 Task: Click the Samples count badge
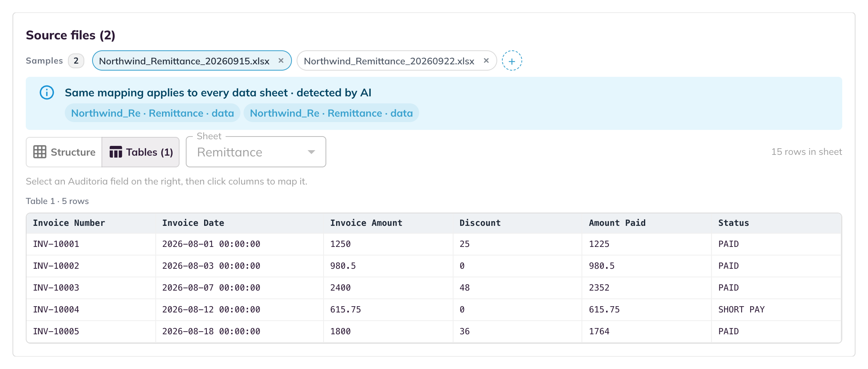click(76, 61)
